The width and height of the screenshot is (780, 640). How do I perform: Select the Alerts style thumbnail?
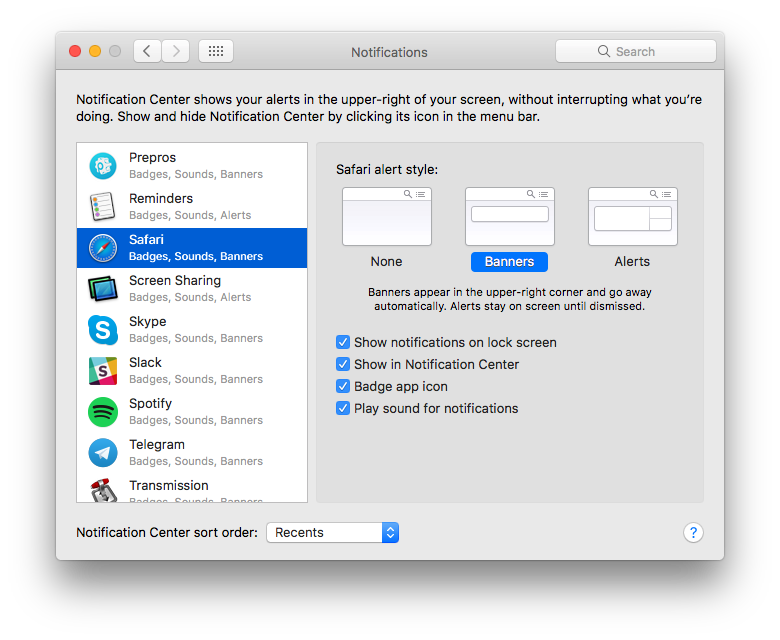click(x=633, y=216)
